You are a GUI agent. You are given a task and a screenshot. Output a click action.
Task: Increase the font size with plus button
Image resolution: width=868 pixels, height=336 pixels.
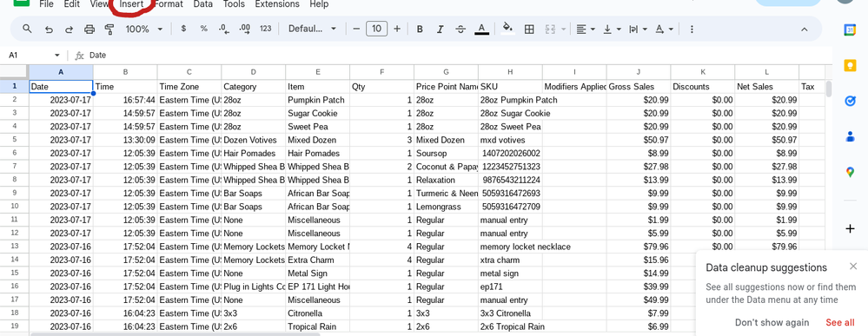pyautogui.click(x=397, y=29)
